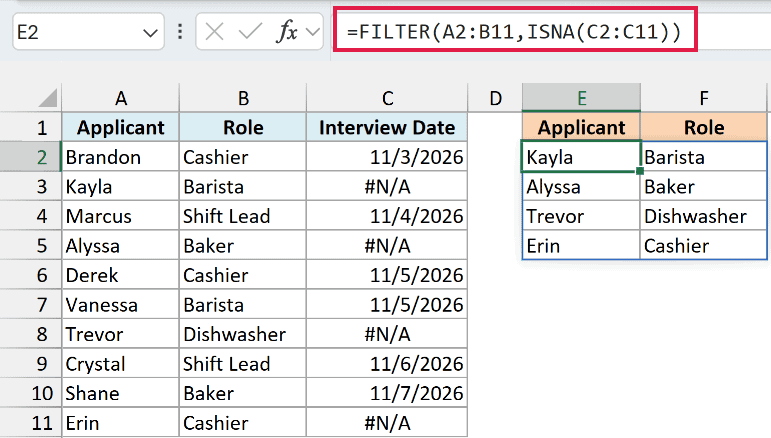This screenshot has width=771, height=438.
Task: Select cell with date 11/4/2026
Action: click(x=387, y=216)
